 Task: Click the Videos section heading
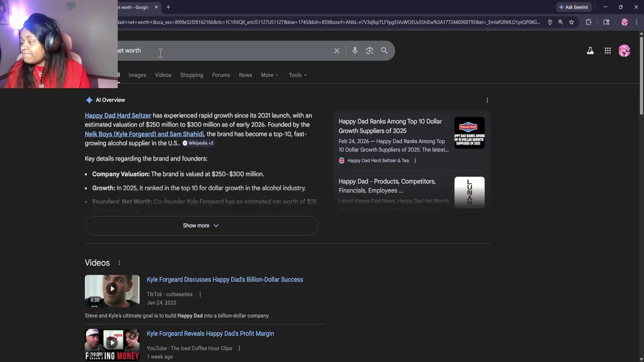point(97,263)
